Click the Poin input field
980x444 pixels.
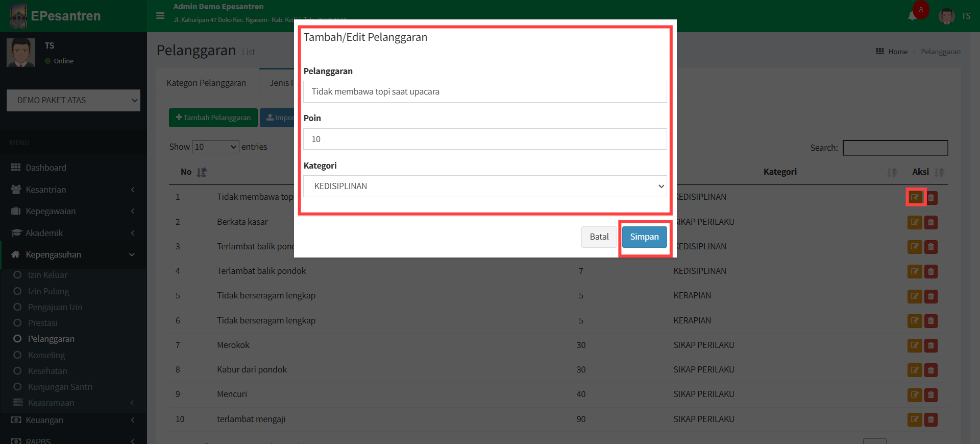coord(485,139)
